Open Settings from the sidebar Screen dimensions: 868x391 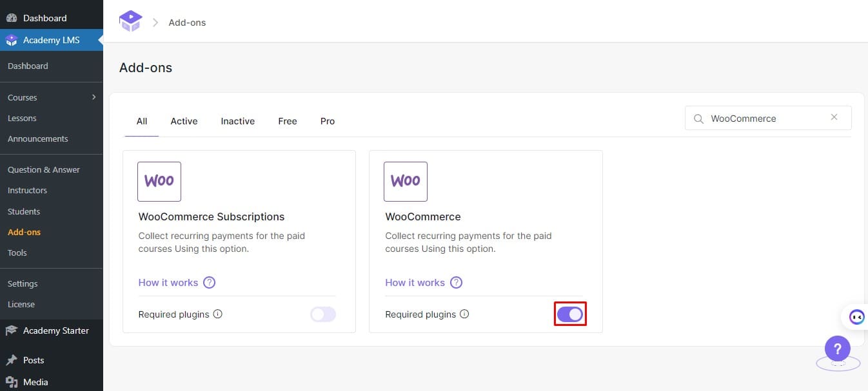(23, 283)
